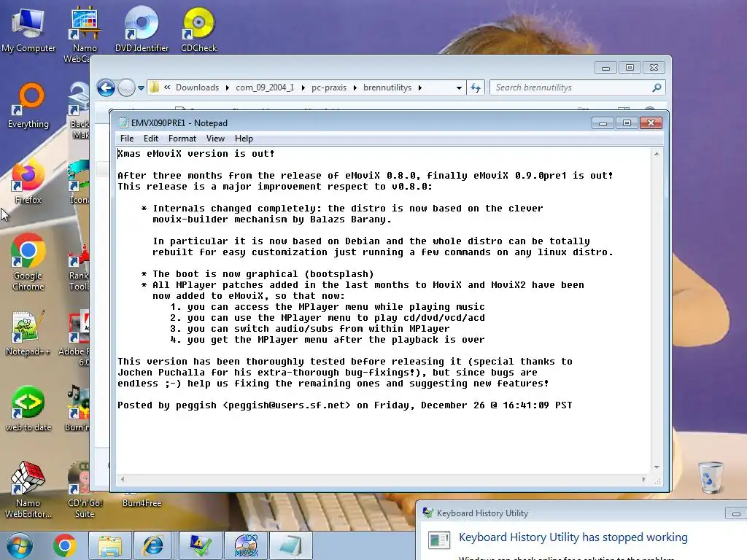Expand arrow after brennutilitys breadcrumb

(419, 87)
